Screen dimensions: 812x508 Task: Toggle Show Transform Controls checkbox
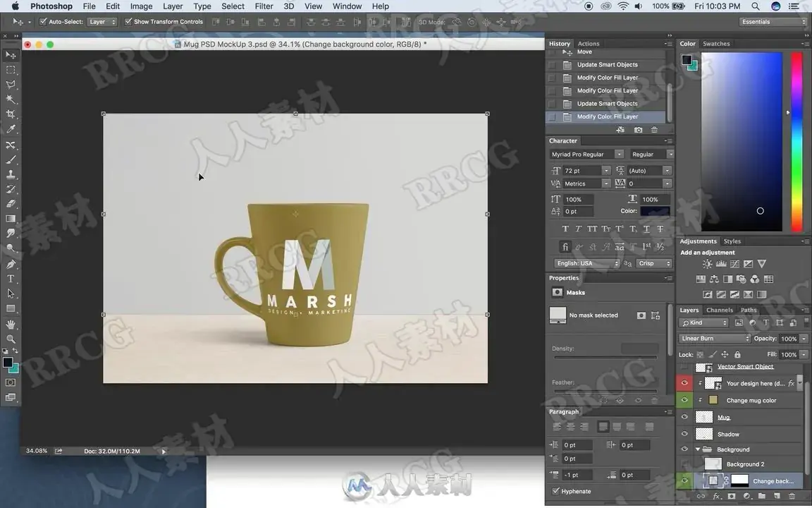[128, 22]
